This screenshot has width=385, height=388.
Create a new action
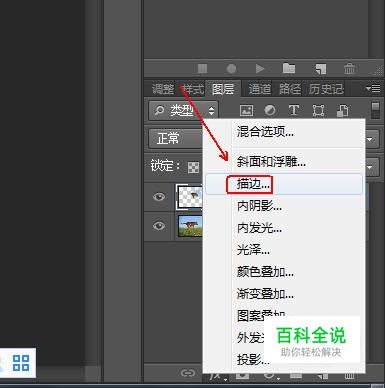pos(320,69)
